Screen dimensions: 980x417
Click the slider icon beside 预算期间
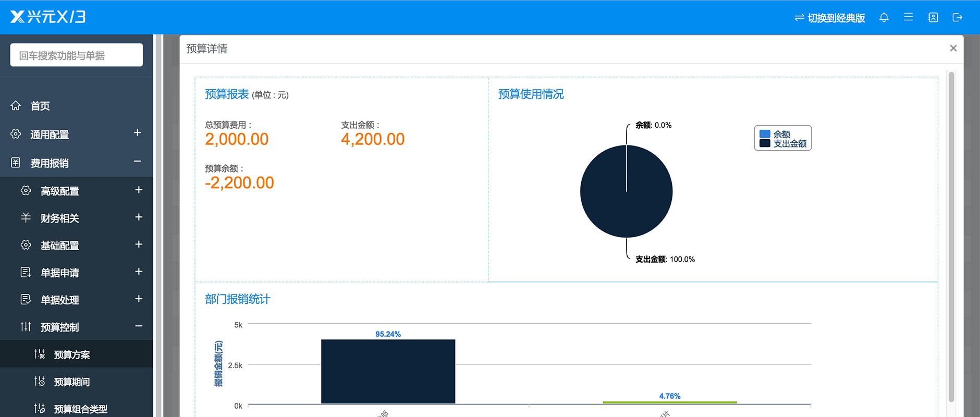tap(40, 382)
